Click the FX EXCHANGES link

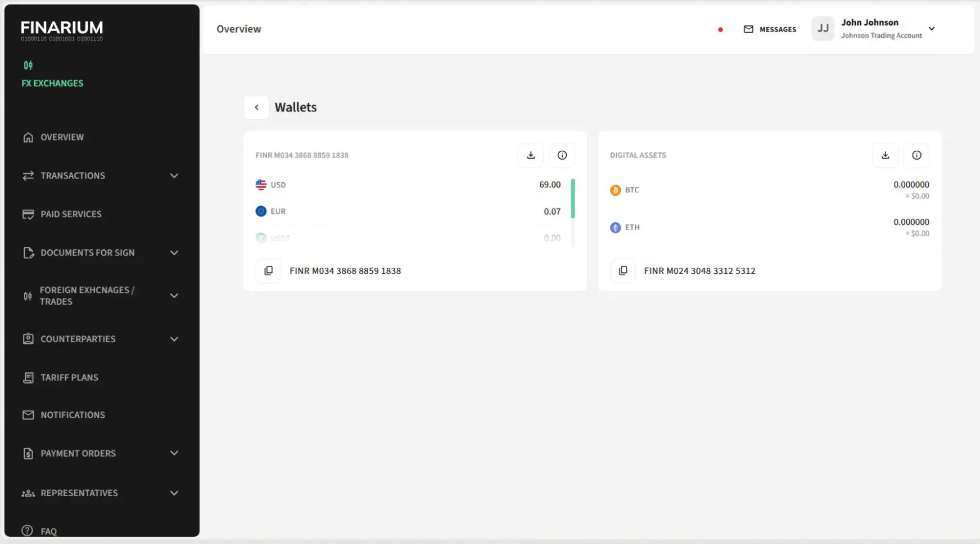coord(52,83)
